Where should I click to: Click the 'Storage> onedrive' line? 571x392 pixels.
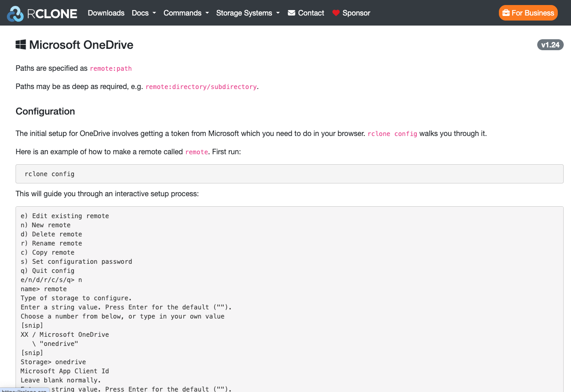[x=53, y=362]
